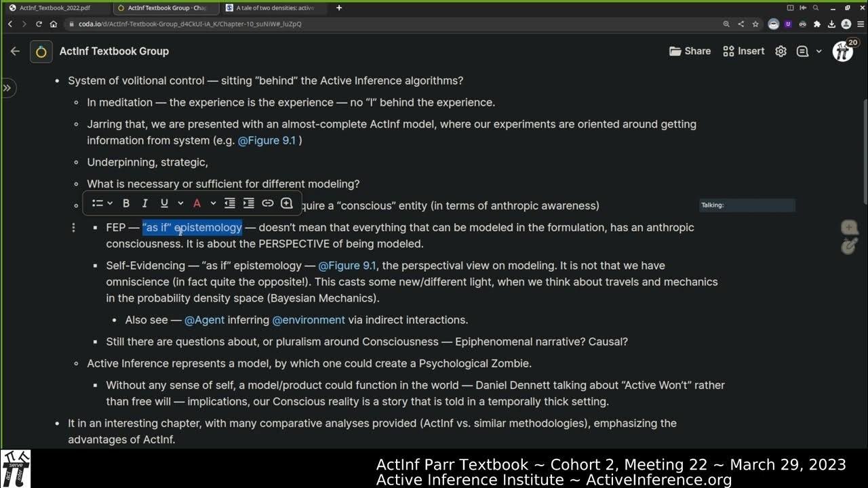Viewport: 868px width, 488px height.
Task: Apply red text color A
Action: pos(197,203)
